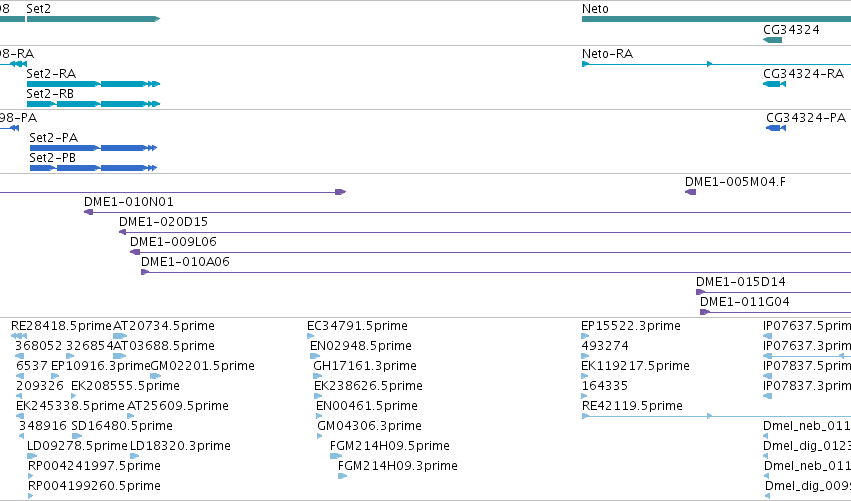This screenshot has height=501, width=851.
Task: Select the Set2-RB transcript glyph
Action: tap(93, 104)
